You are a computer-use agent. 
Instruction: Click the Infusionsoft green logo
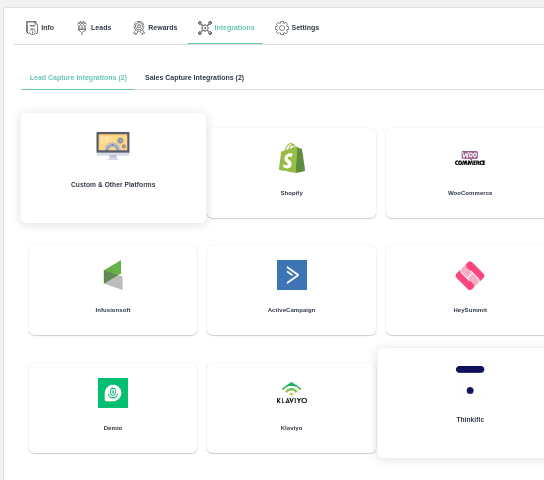(x=113, y=275)
